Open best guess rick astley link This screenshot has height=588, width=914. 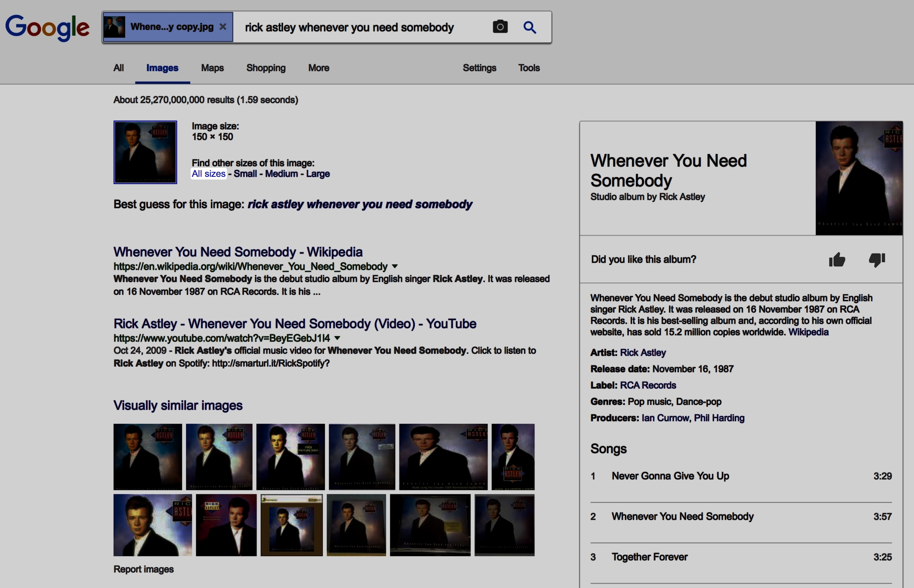click(360, 204)
